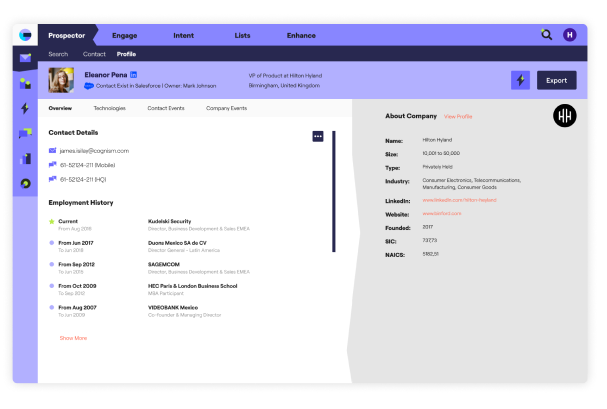Click the VP of Product at Hilton Hyland text
The width and height of the screenshot is (607, 409).
[x=285, y=76]
